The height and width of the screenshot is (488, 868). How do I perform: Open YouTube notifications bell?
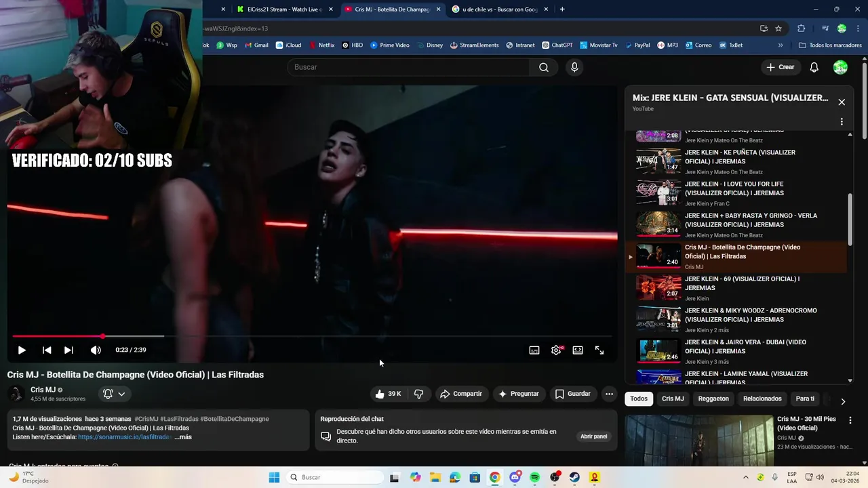814,67
